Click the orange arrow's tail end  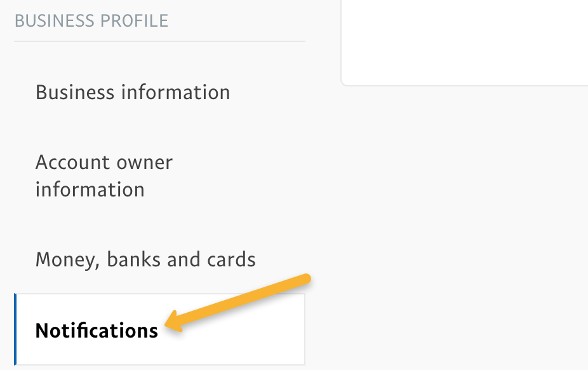(306, 277)
